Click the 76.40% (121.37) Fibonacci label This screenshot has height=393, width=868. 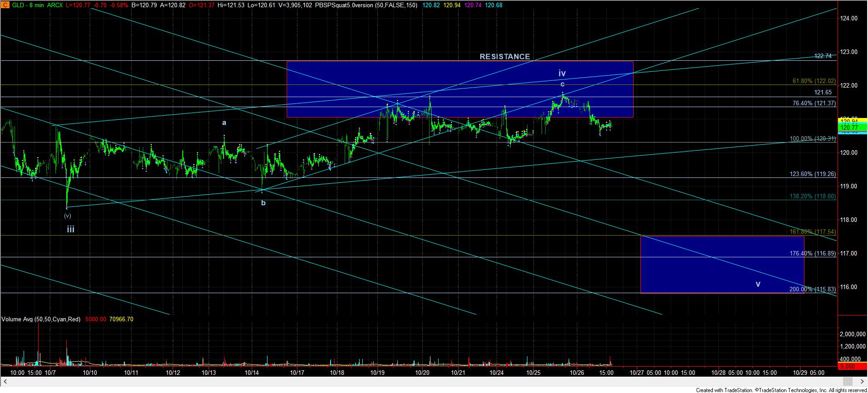click(x=814, y=103)
